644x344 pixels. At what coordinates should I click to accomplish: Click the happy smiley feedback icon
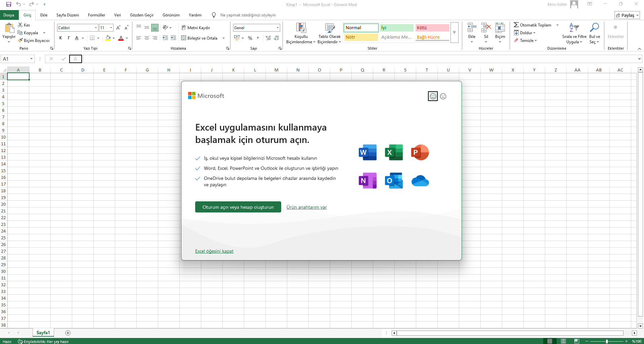433,96
